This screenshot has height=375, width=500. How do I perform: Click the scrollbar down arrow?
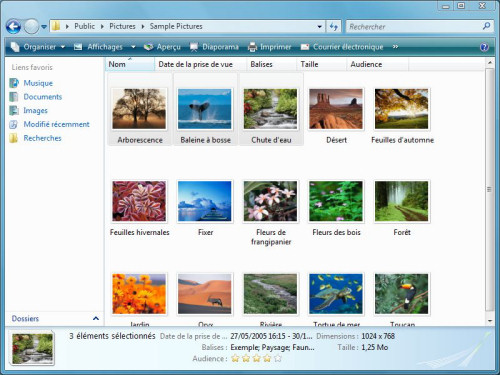[489, 321]
